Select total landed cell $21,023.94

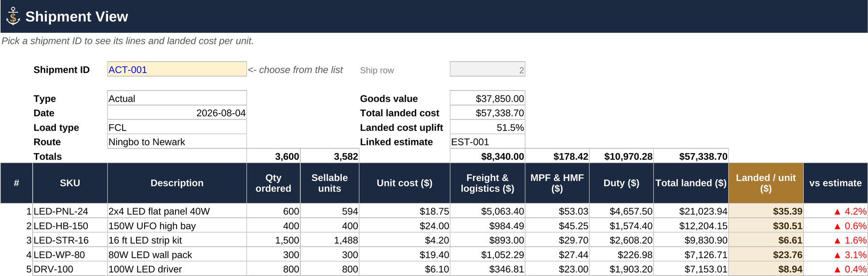(x=691, y=211)
